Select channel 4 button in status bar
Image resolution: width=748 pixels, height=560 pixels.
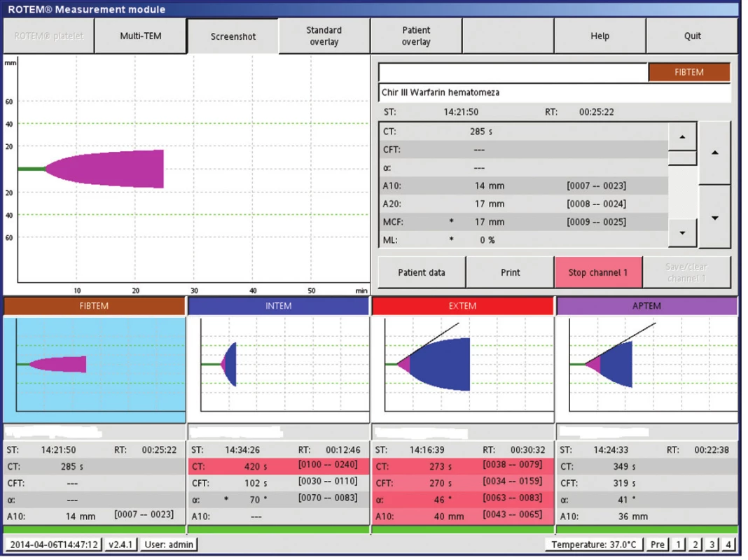tap(728, 545)
